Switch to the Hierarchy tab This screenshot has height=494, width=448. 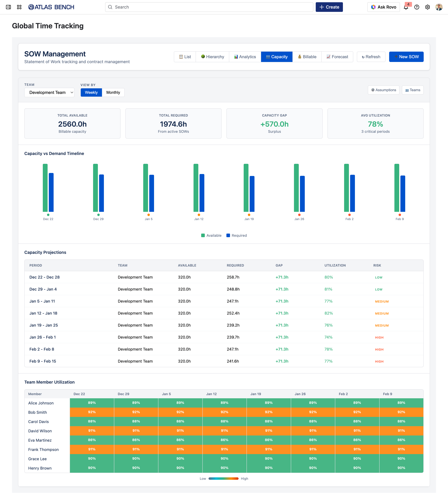[212, 57]
